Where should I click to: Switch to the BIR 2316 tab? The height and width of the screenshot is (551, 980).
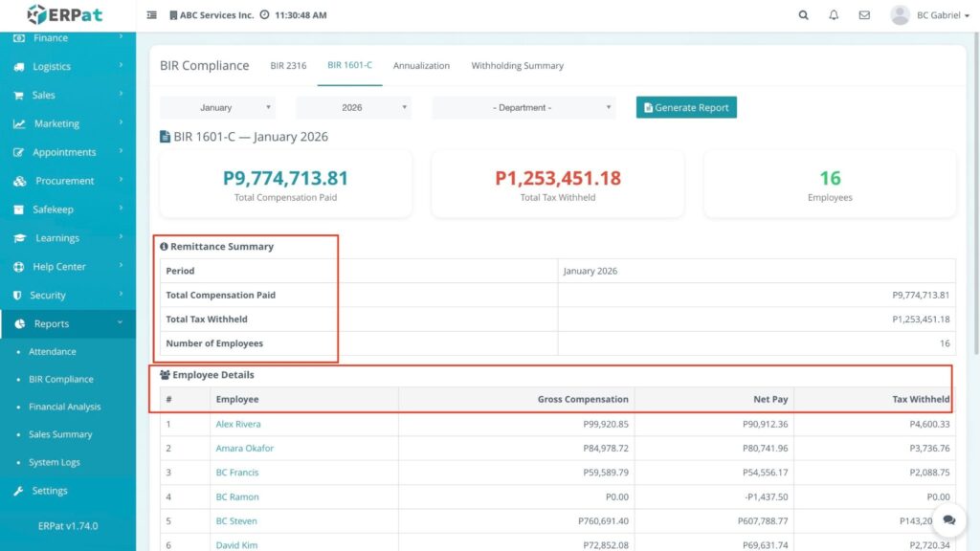pyautogui.click(x=288, y=66)
